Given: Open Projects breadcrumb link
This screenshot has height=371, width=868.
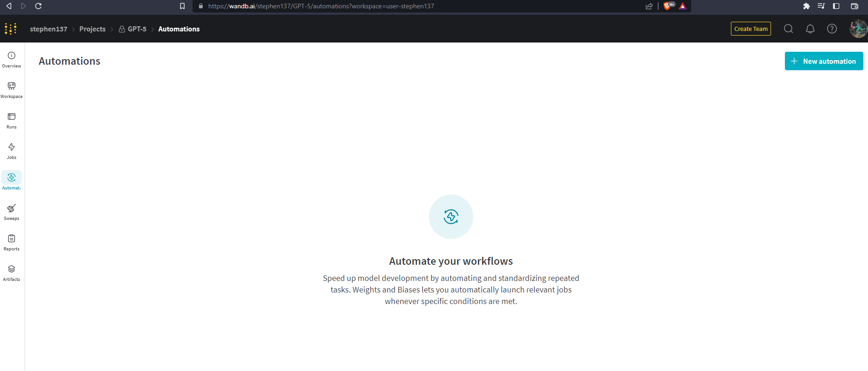Looking at the screenshot, I should (x=92, y=29).
